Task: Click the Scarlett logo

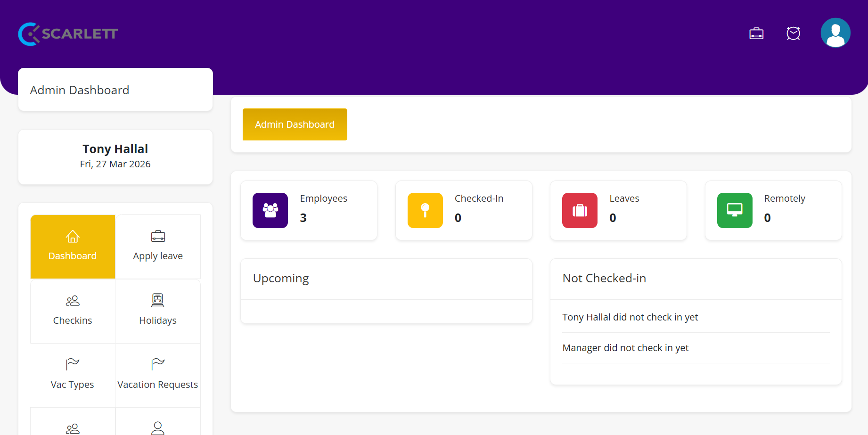Action: pyautogui.click(x=68, y=34)
